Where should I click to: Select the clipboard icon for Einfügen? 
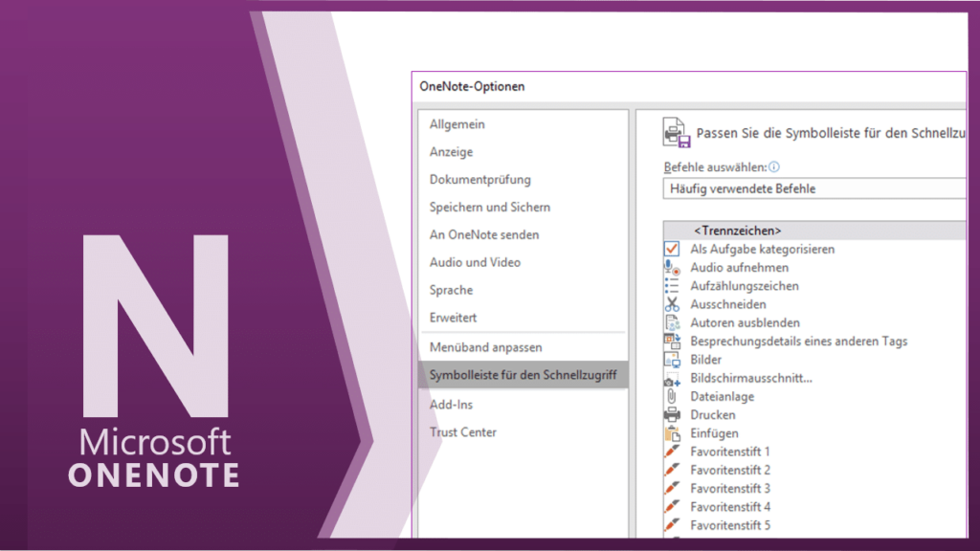(672, 433)
